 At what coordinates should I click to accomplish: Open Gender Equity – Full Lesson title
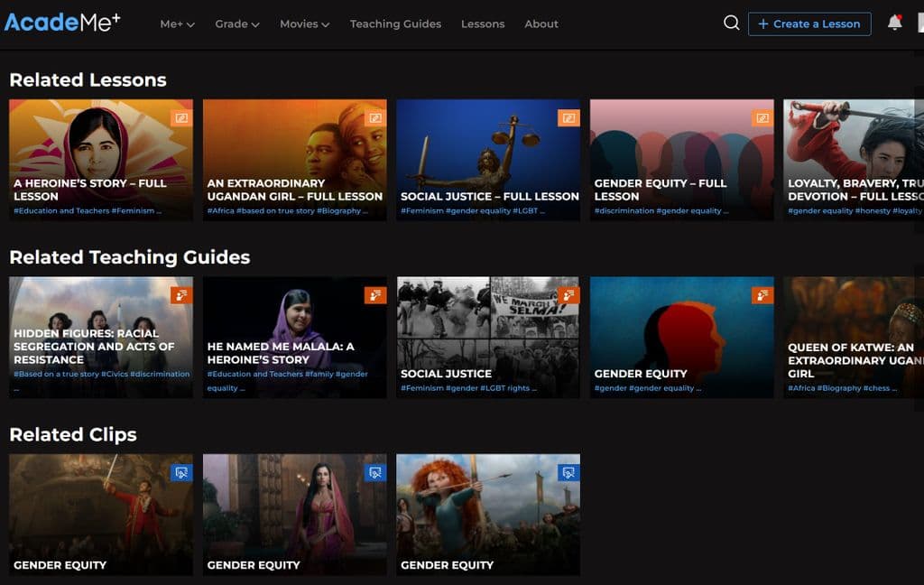[x=660, y=190]
